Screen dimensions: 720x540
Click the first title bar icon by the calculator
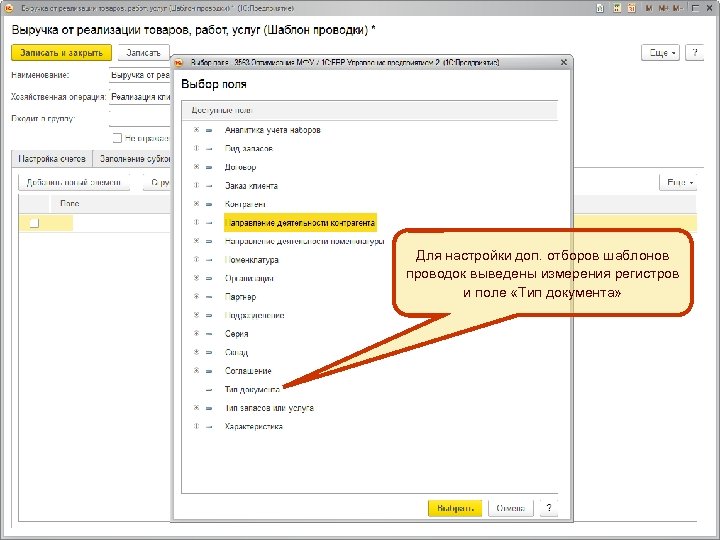(x=600, y=8)
